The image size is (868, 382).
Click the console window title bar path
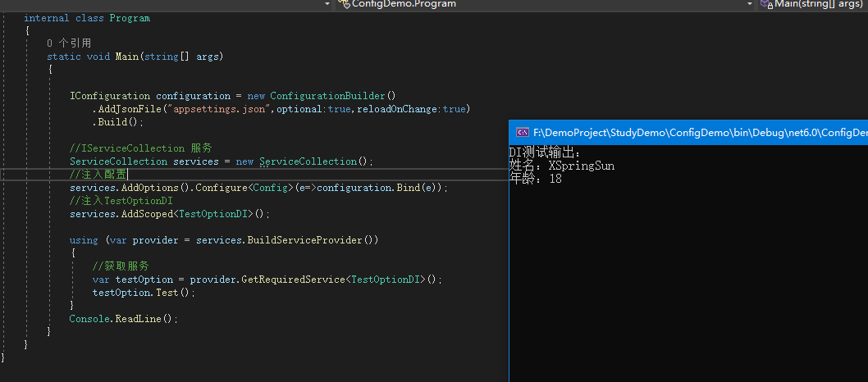(699, 133)
